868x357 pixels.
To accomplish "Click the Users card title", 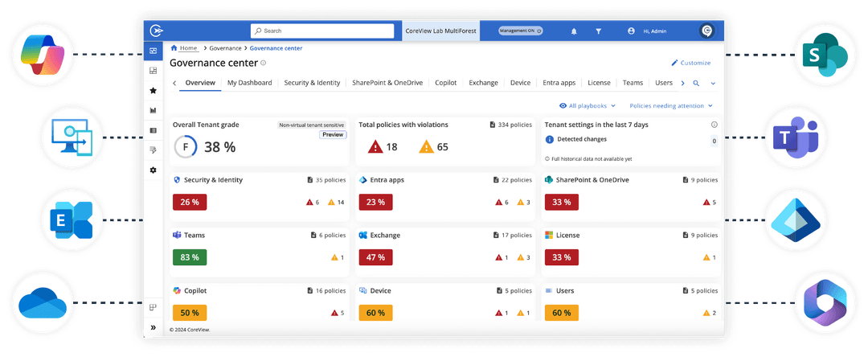I will point(565,290).
